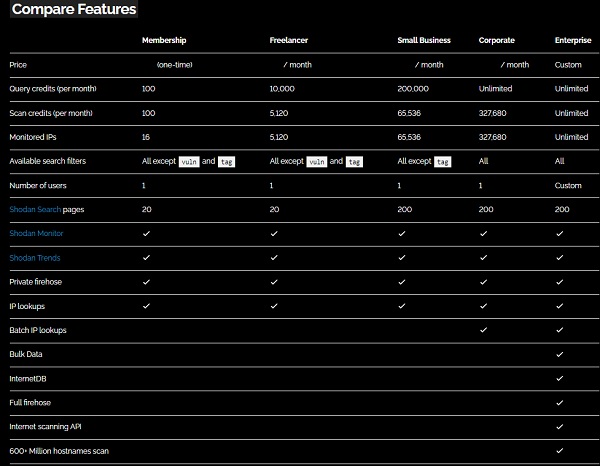This screenshot has width=600, height=466.
Task: Click Private firehose checkmark for Small Business
Action: point(402,282)
